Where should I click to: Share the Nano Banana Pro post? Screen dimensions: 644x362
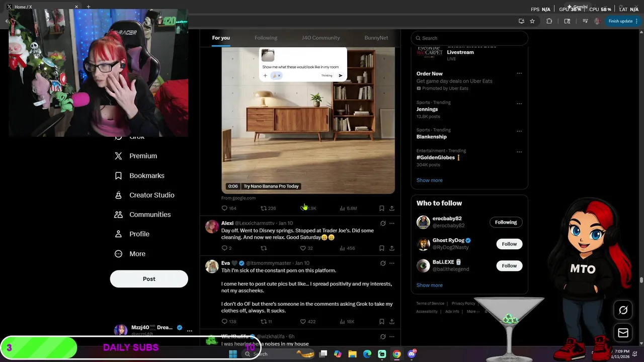coord(392,208)
